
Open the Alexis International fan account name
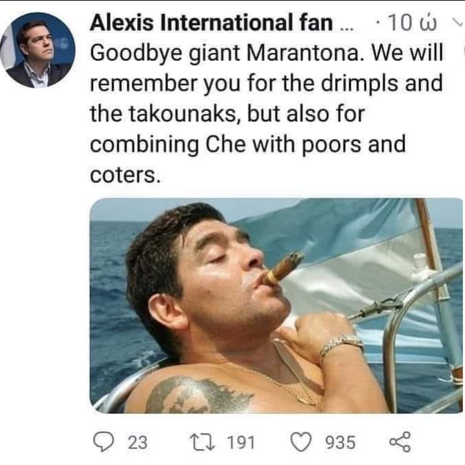point(211,23)
